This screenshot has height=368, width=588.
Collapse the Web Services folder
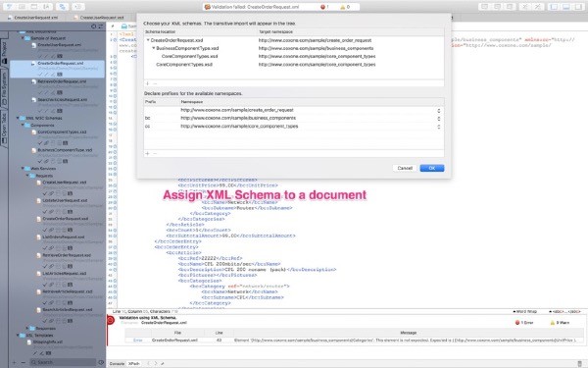pos(23,168)
